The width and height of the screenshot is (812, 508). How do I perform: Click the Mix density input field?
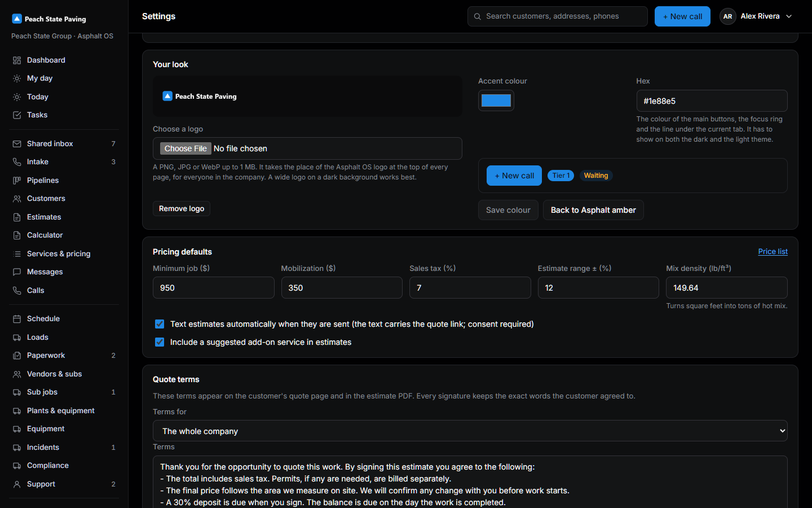[727, 288]
